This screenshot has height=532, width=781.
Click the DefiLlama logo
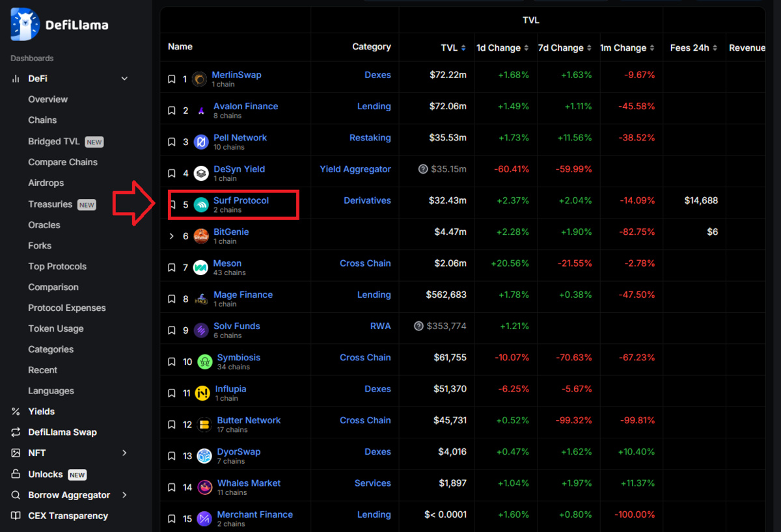59,25
